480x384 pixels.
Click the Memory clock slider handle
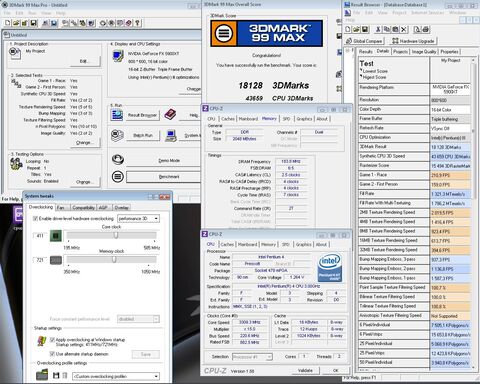click(x=114, y=259)
